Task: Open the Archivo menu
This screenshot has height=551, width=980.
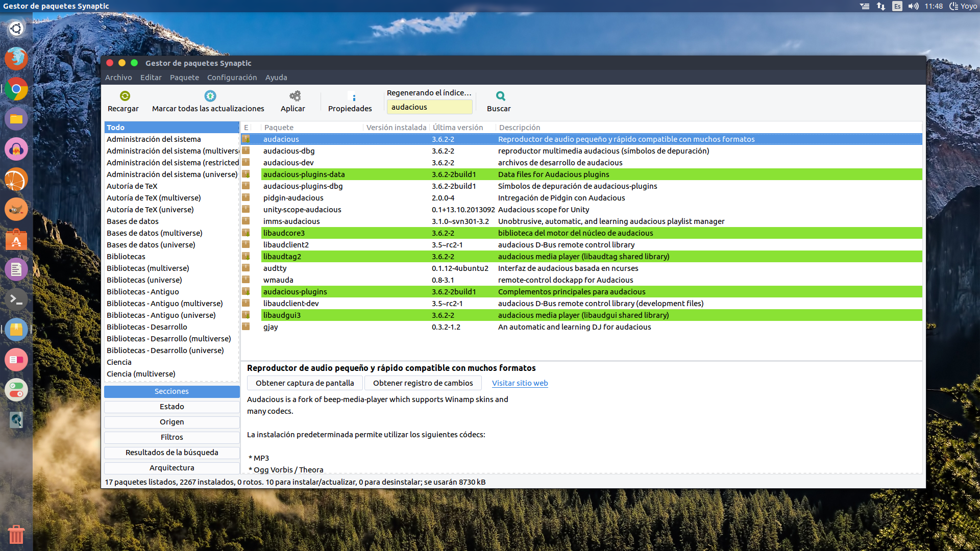Action: pos(118,78)
